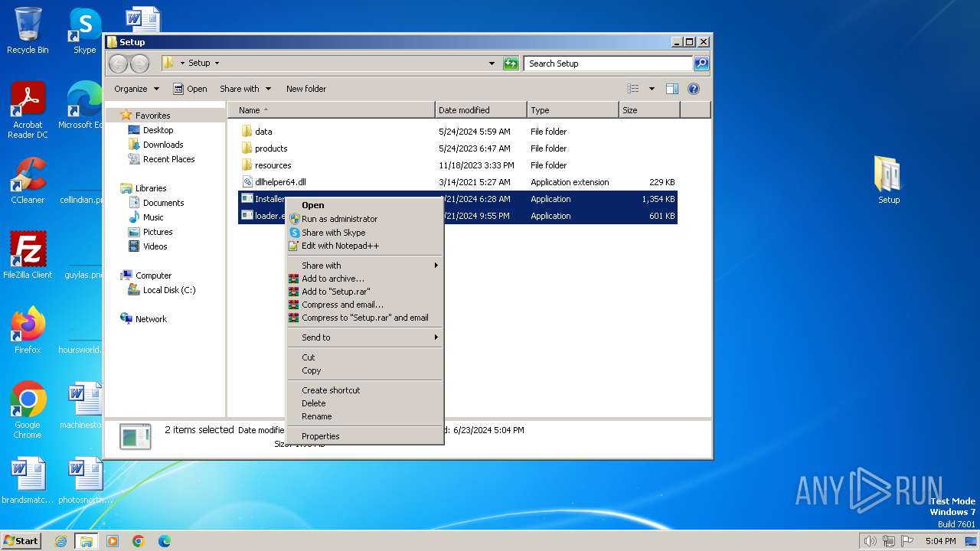Expand the views options arrow
980x551 pixels.
click(x=652, y=89)
